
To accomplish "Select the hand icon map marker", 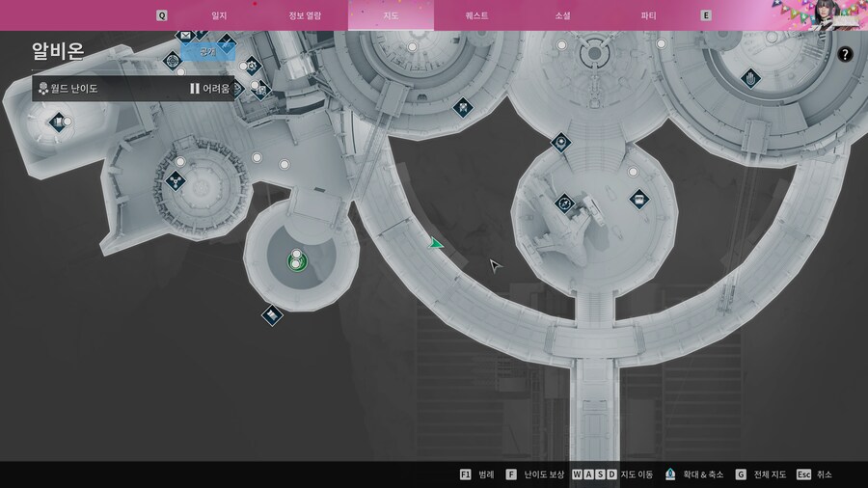I will pyautogui.click(x=749, y=77).
